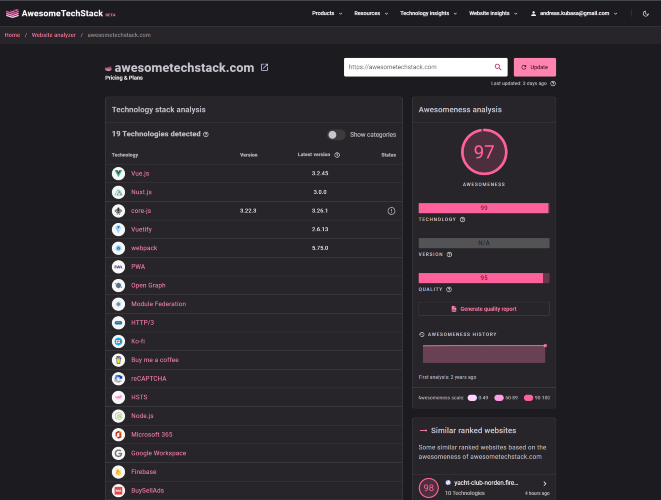Click the awesomeness history chart

click(x=484, y=354)
